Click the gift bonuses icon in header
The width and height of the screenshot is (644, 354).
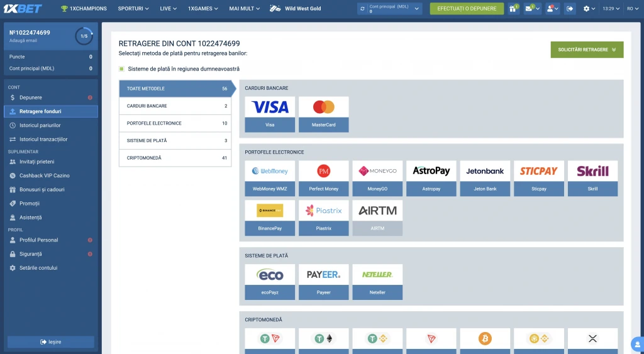[x=514, y=9]
